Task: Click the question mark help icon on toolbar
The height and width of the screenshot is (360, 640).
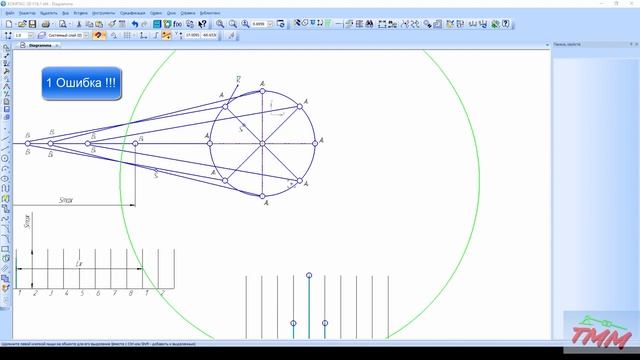Action: [506, 24]
